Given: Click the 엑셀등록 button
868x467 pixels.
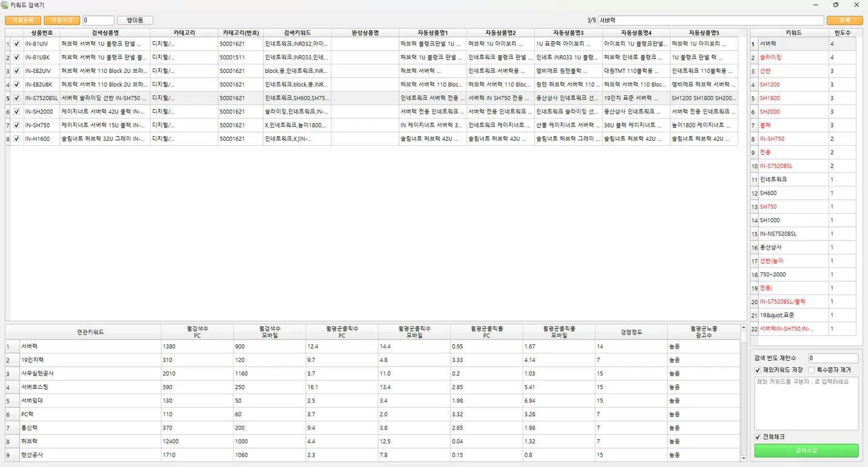Looking at the screenshot, I should point(23,20).
